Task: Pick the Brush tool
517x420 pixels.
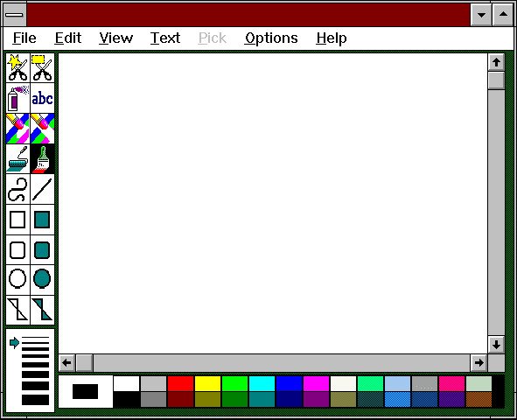Action: (x=42, y=159)
